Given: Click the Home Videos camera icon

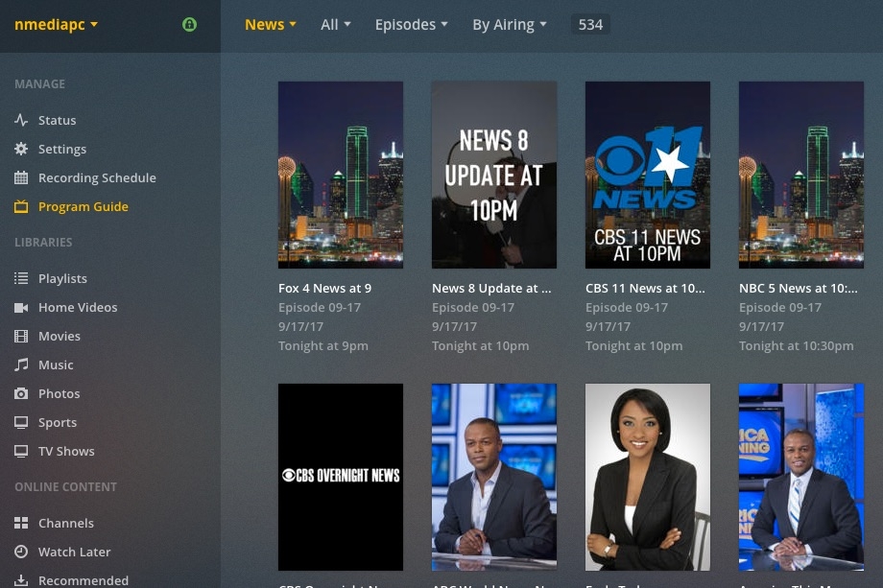Looking at the screenshot, I should [x=21, y=307].
